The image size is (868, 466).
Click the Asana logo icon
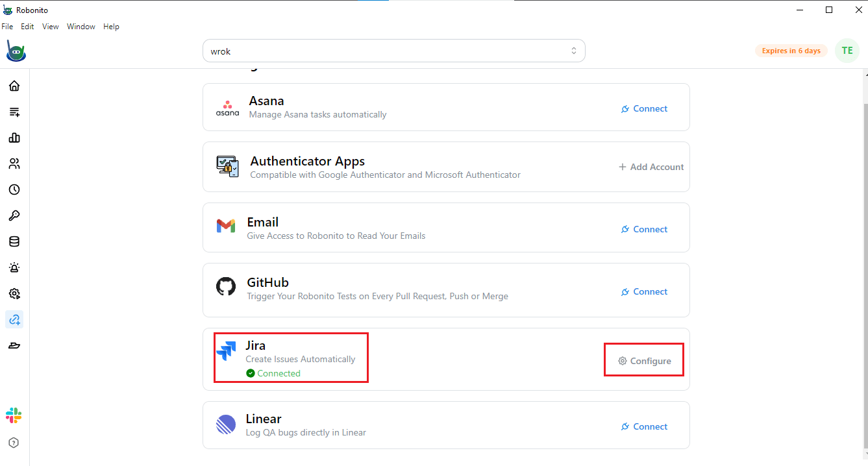[x=227, y=108]
